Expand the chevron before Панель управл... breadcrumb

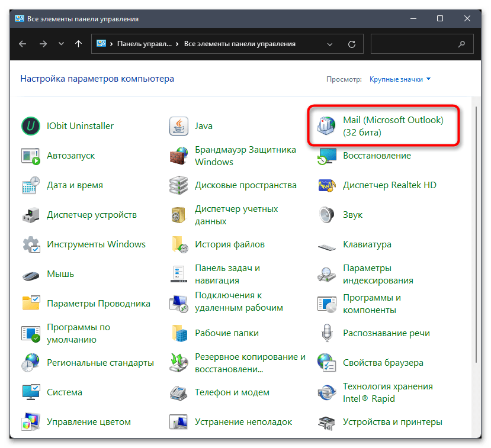click(111, 44)
